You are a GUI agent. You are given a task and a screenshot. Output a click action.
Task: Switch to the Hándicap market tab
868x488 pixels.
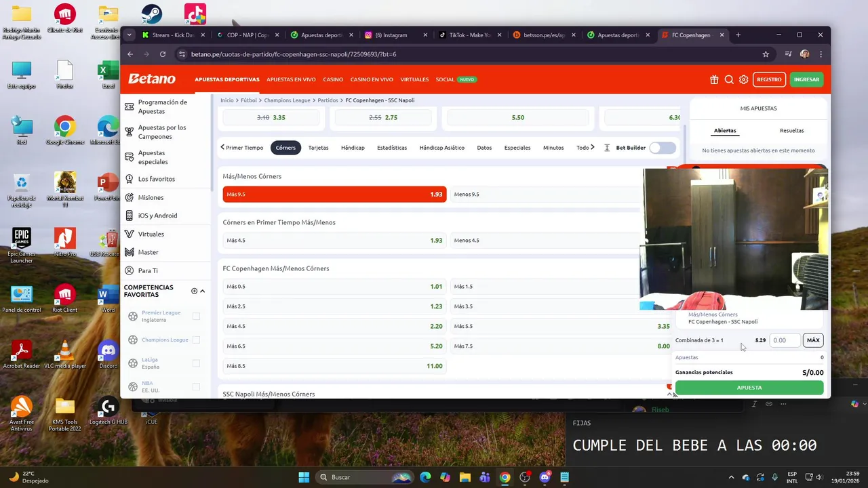(353, 148)
